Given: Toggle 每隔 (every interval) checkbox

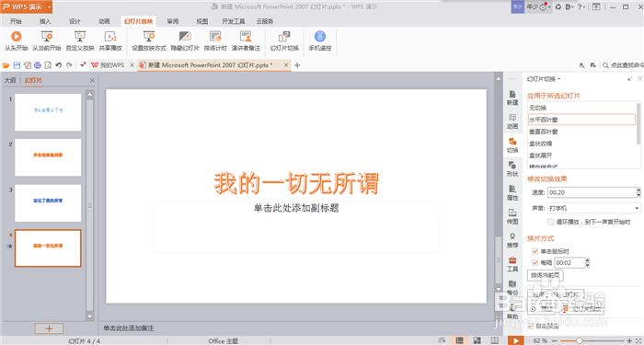Looking at the screenshot, I should [x=535, y=262].
